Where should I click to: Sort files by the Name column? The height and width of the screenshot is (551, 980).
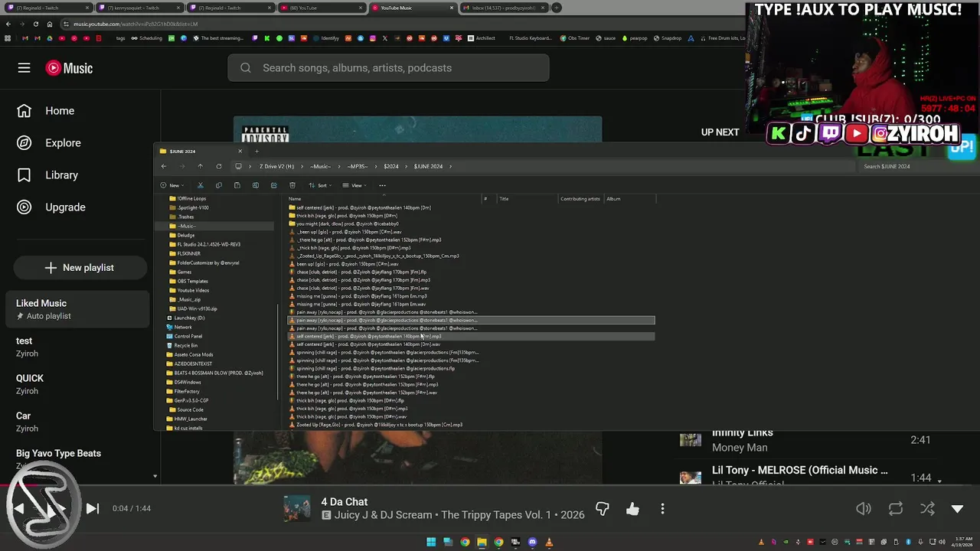(x=383, y=199)
